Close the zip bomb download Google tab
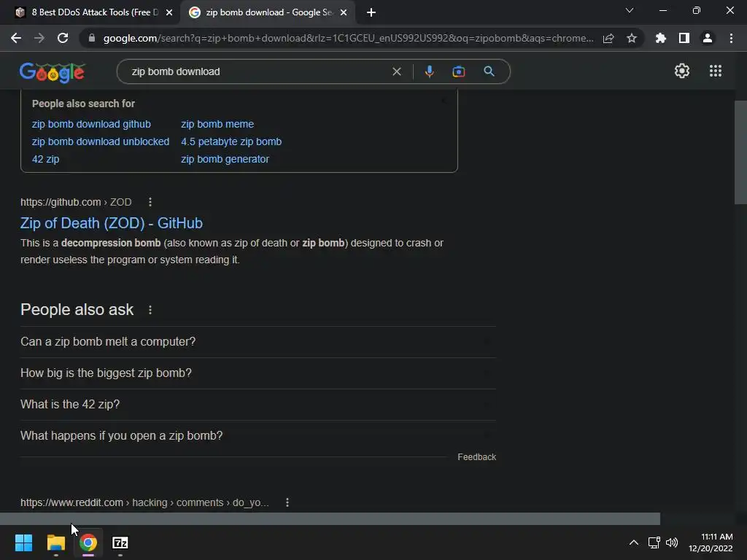The height and width of the screenshot is (560, 747). pyautogui.click(x=344, y=12)
